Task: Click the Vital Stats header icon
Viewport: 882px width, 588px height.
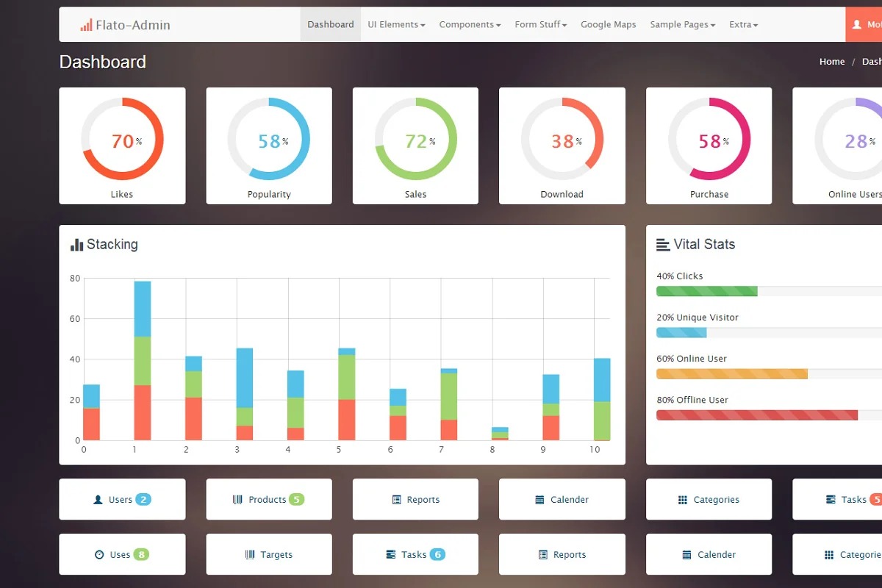Action: click(663, 245)
